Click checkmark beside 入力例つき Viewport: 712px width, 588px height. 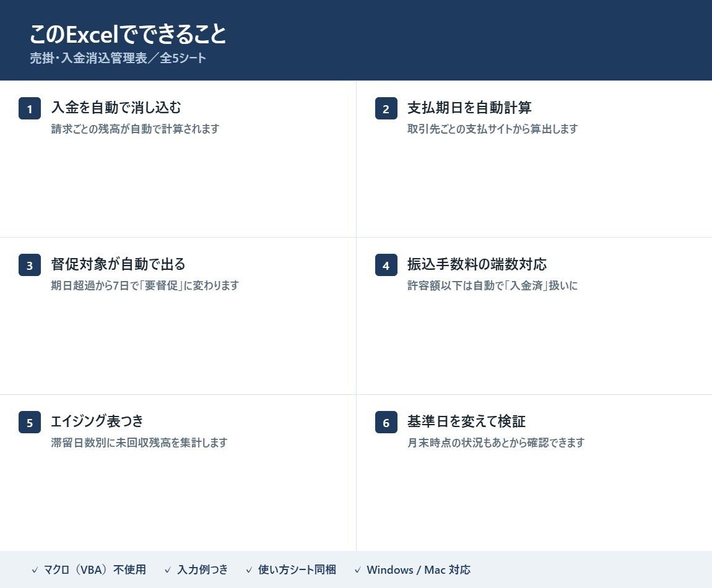[168, 570]
